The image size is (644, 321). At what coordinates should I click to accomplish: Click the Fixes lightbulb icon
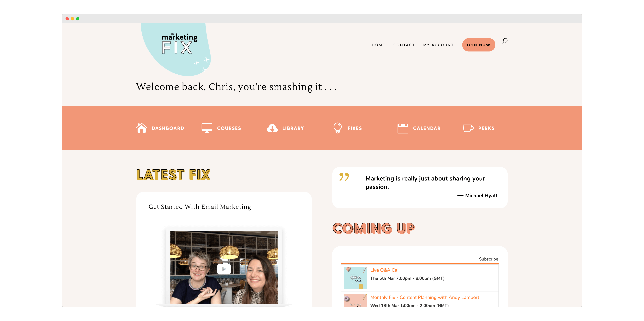pyautogui.click(x=337, y=128)
